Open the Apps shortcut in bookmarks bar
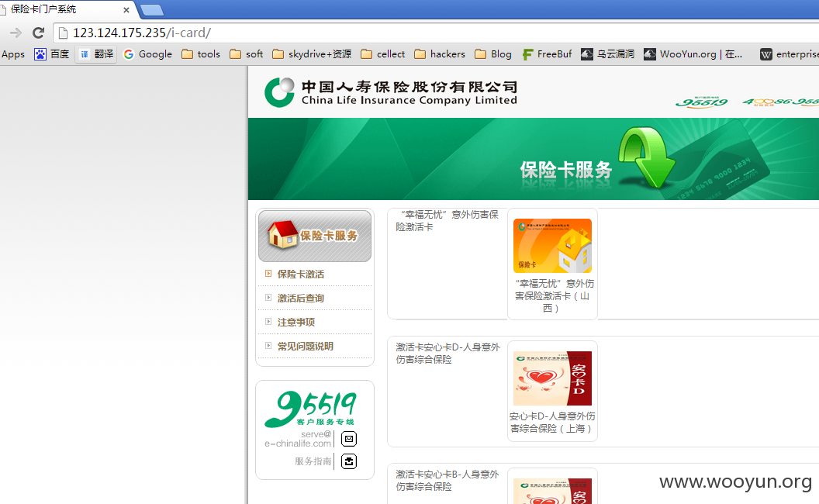 [x=12, y=54]
